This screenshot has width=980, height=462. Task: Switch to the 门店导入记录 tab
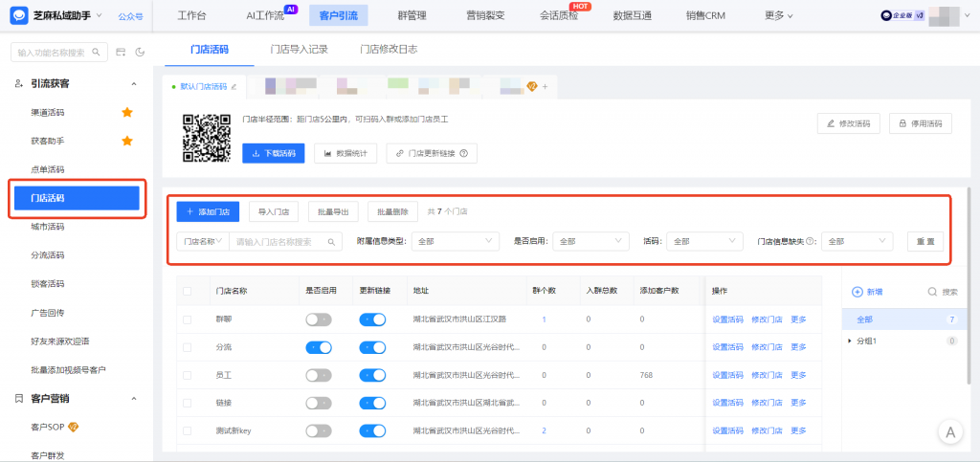coord(297,49)
